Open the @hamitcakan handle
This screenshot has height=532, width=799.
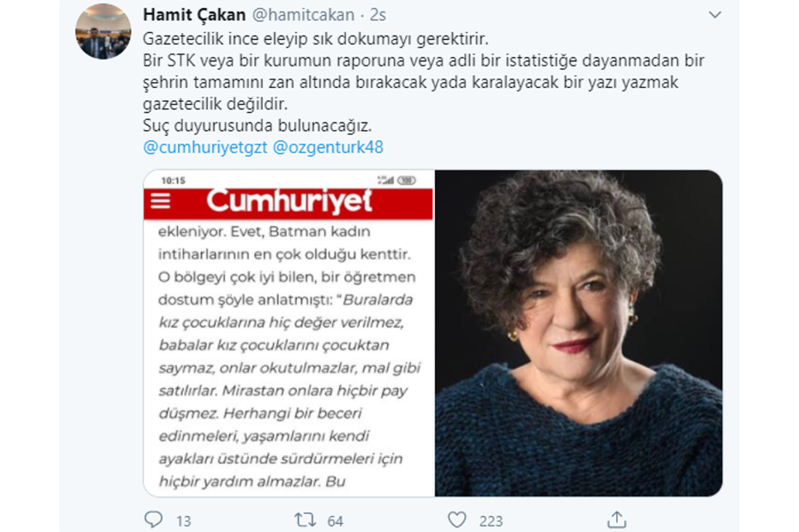(303, 15)
